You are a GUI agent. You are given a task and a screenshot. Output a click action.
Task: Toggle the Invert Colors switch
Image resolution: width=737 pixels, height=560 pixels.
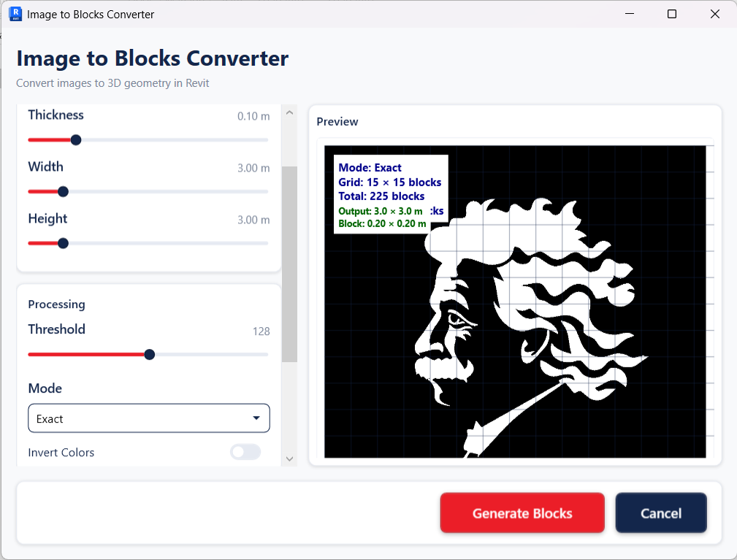[245, 452]
